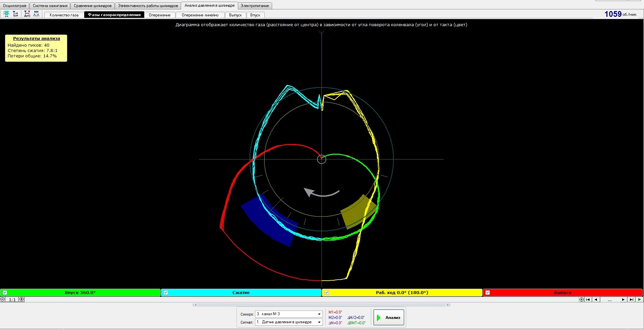
Task: Open the Синхро channel dropdown
Action: (x=319, y=314)
